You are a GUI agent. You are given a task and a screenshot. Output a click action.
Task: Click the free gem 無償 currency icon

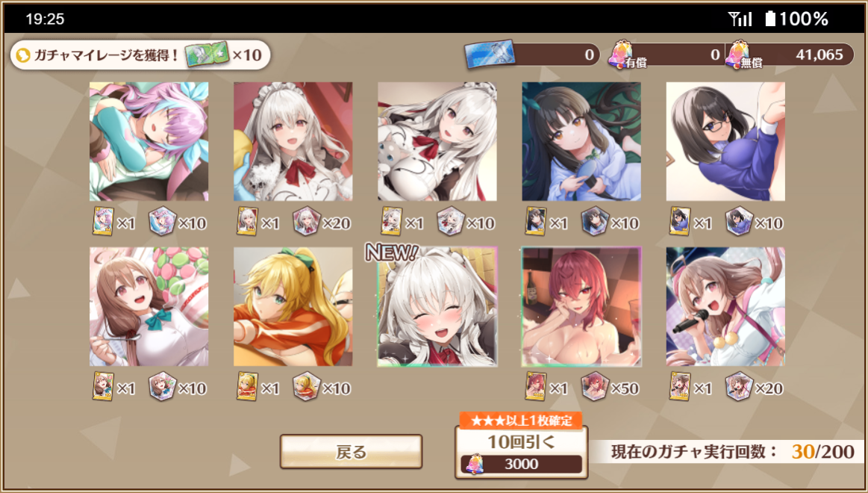(738, 55)
